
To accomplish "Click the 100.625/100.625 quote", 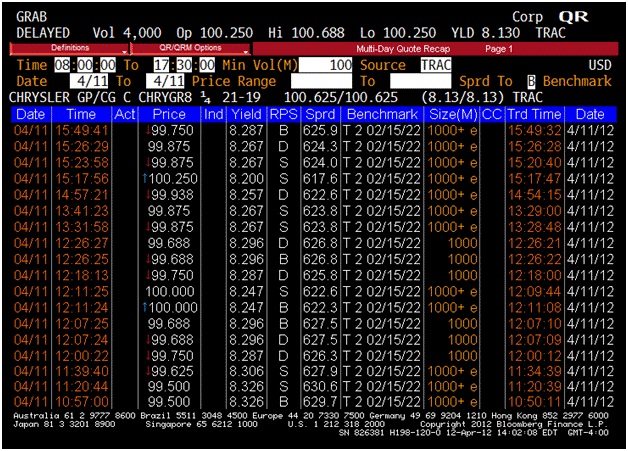I will (x=341, y=97).
